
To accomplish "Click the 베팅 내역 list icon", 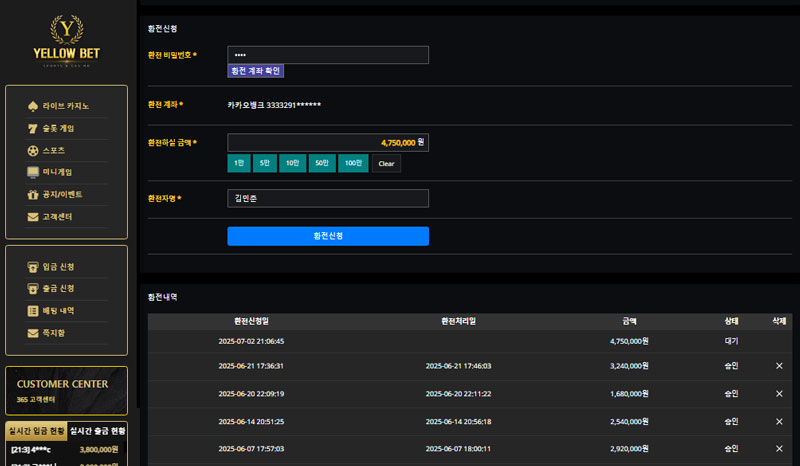I will coord(33,311).
